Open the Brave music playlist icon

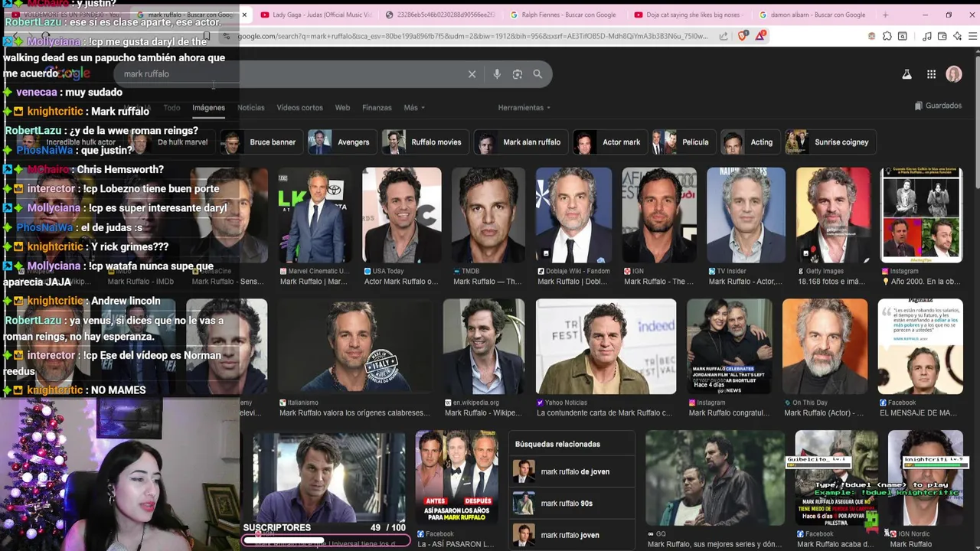tap(927, 36)
